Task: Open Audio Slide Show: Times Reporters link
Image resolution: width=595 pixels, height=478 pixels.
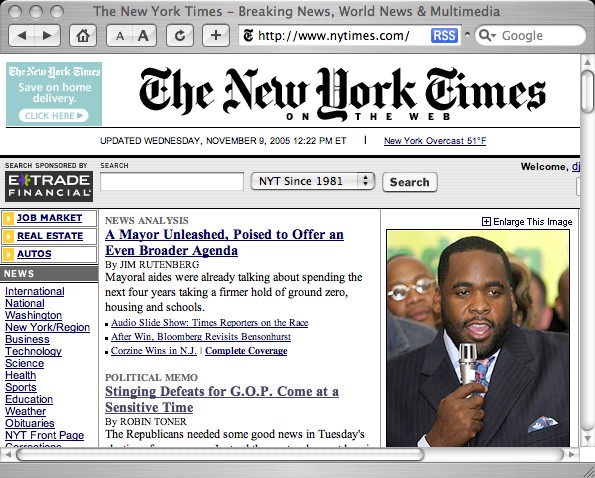Action: 209,323
